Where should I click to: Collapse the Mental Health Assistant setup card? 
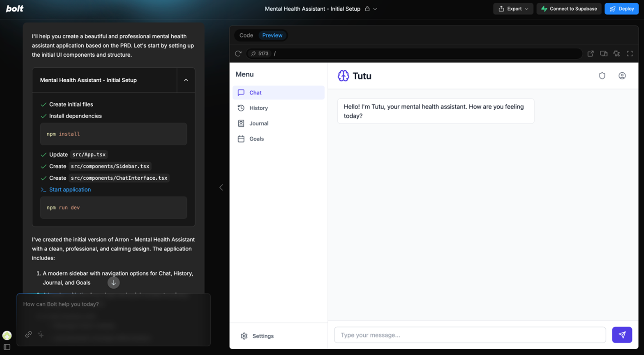186,80
